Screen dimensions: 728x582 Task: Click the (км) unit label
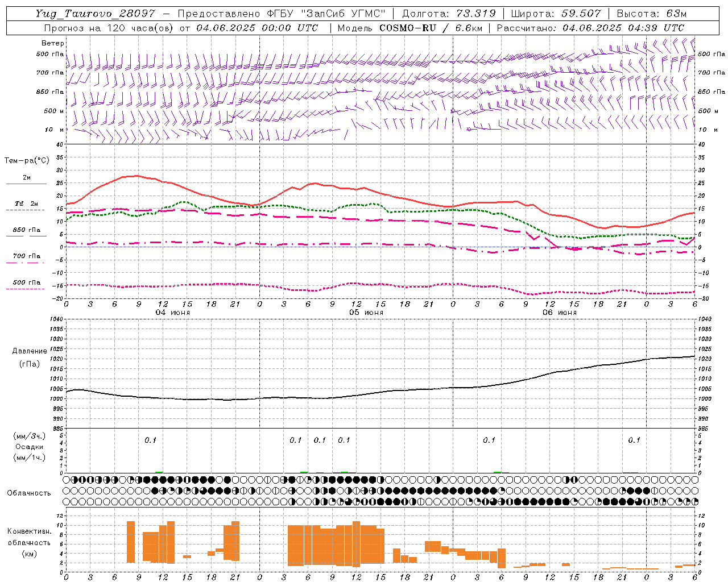pyautogui.click(x=30, y=554)
